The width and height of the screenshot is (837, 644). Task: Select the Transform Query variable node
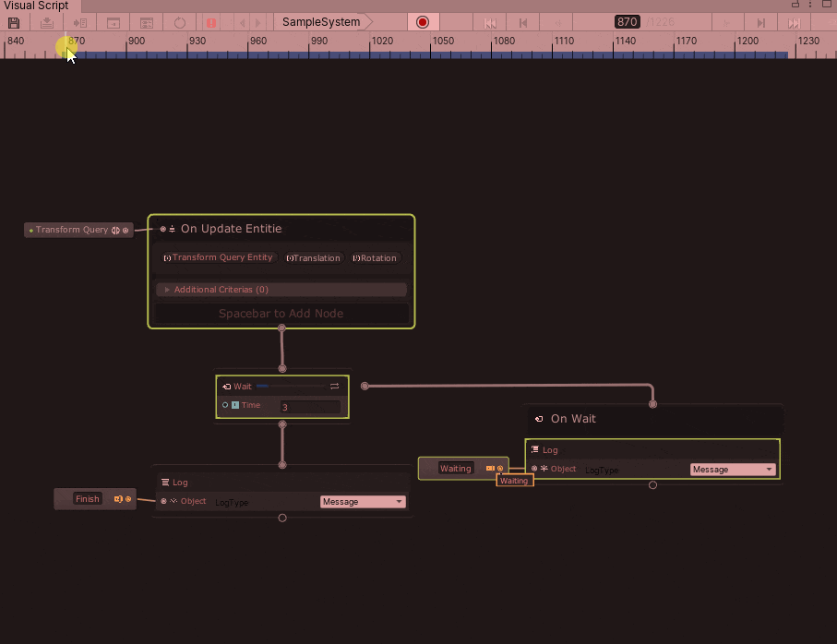coord(78,230)
